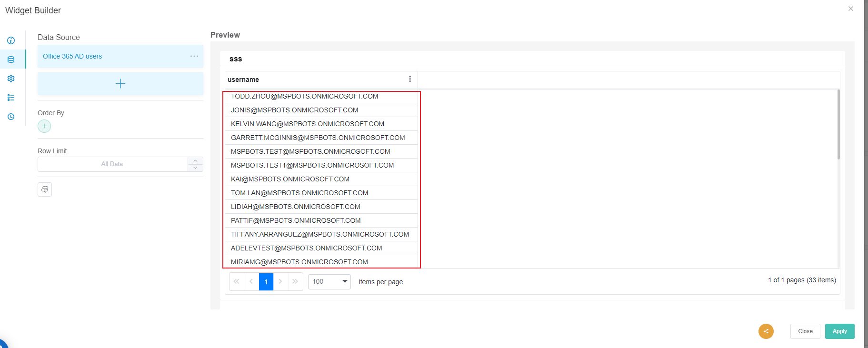The height and width of the screenshot is (348, 868).
Task: Click the icon button below Row Limit
Action: (45, 189)
